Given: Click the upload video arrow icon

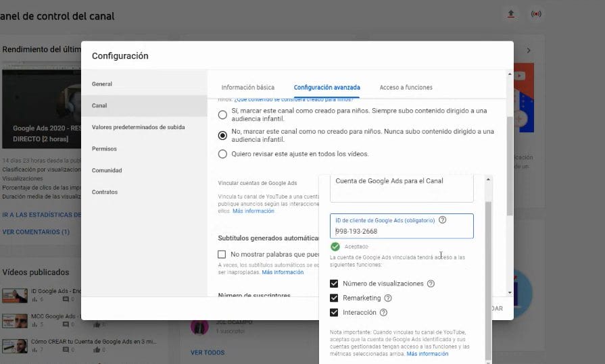Looking at the screenshot, I should point(511,14).
